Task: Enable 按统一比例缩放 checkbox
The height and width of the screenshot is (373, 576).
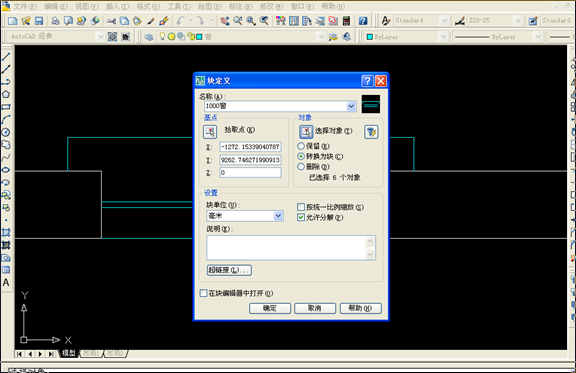Action: (x=301, y=207)
